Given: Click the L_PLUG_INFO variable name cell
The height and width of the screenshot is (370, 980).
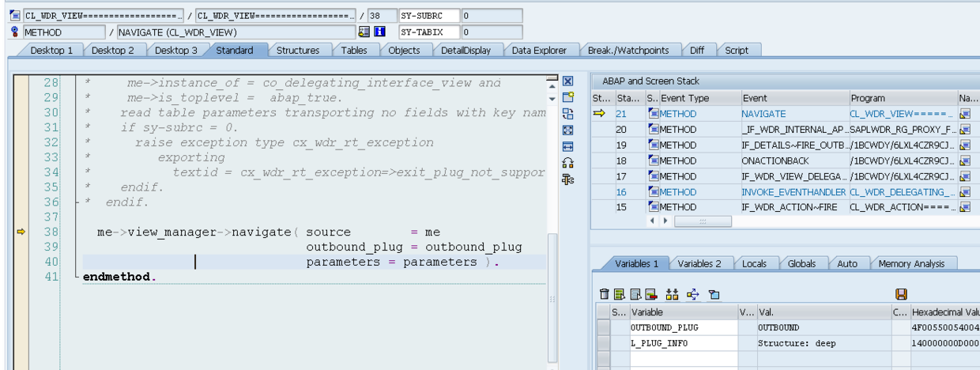Looking at the screenshot, I should (683, 344).
